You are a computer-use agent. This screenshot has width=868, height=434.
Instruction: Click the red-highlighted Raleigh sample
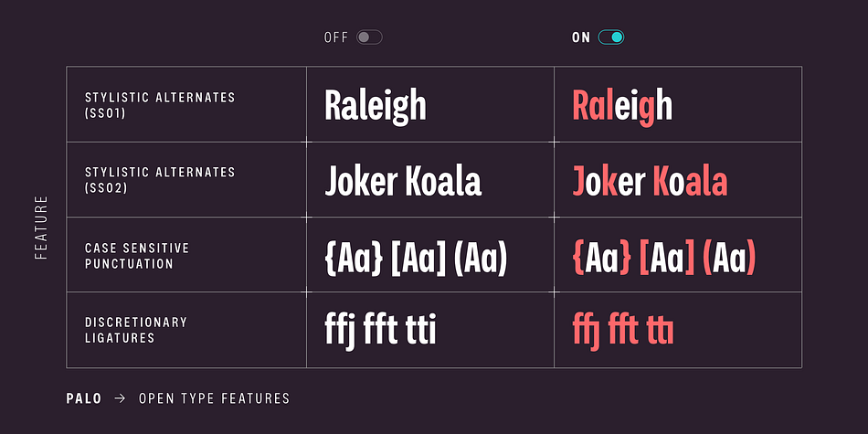(622, 106)
